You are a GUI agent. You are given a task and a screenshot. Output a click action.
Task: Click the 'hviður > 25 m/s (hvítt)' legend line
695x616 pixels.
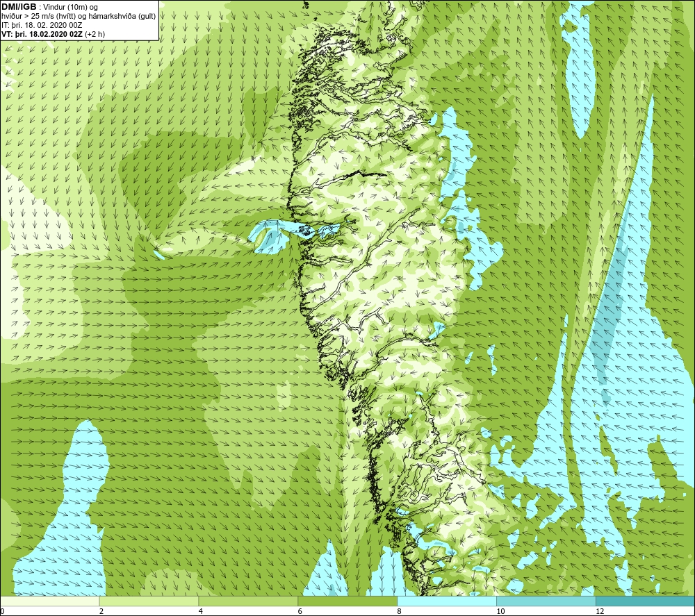[x=79, y=17]
